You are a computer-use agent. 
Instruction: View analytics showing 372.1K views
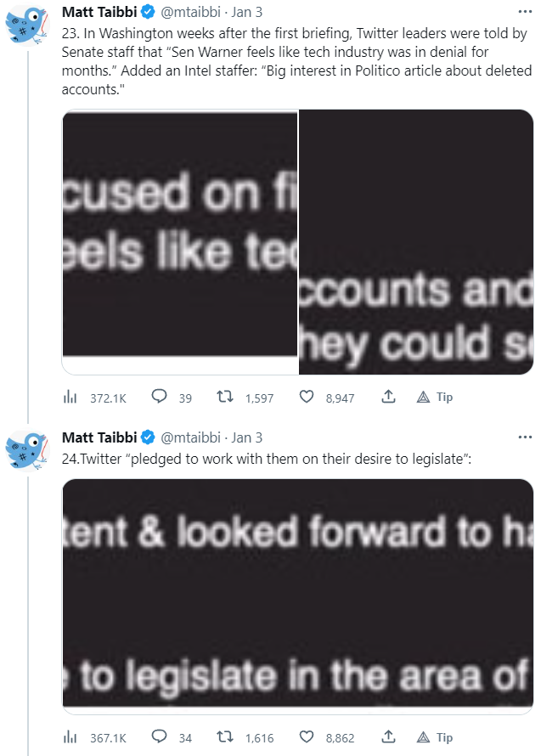click(x=70, y=397)
